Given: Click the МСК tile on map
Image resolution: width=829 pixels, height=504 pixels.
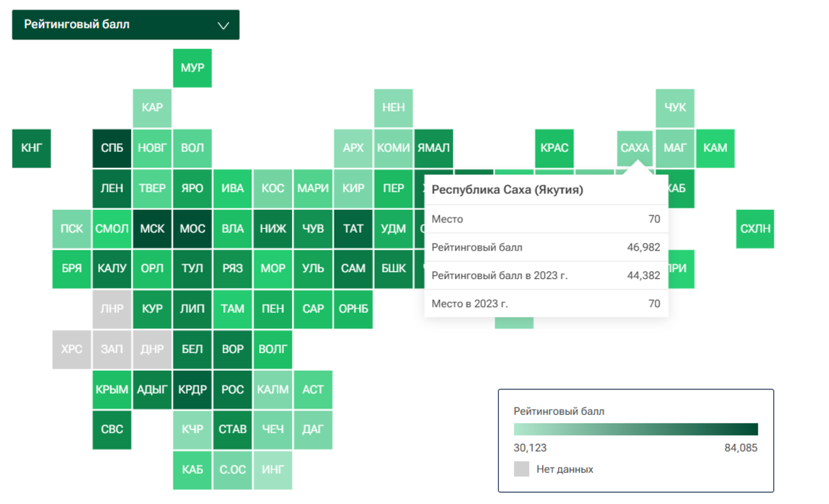Looking at the screenshot, I should tap(152, 229).
